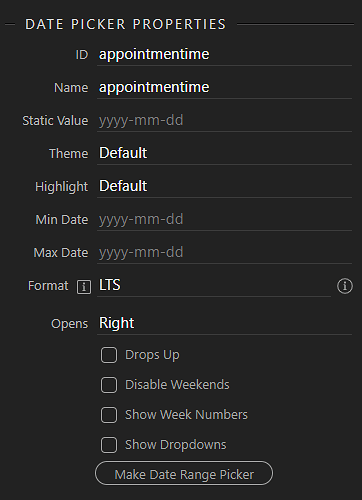Open the Highlight dropdown set to Default
This screenshot has width=362, height=500.
(x=224, y=186)
